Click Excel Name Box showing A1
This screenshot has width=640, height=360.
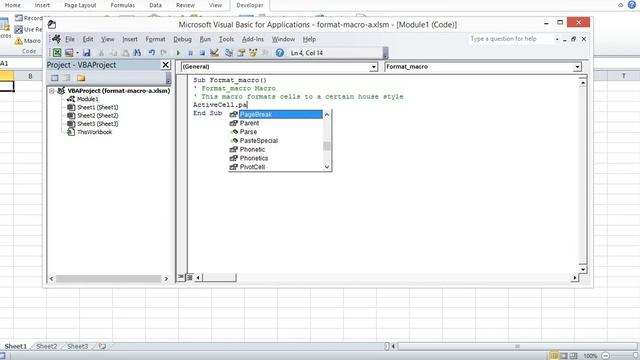[20, 63]
